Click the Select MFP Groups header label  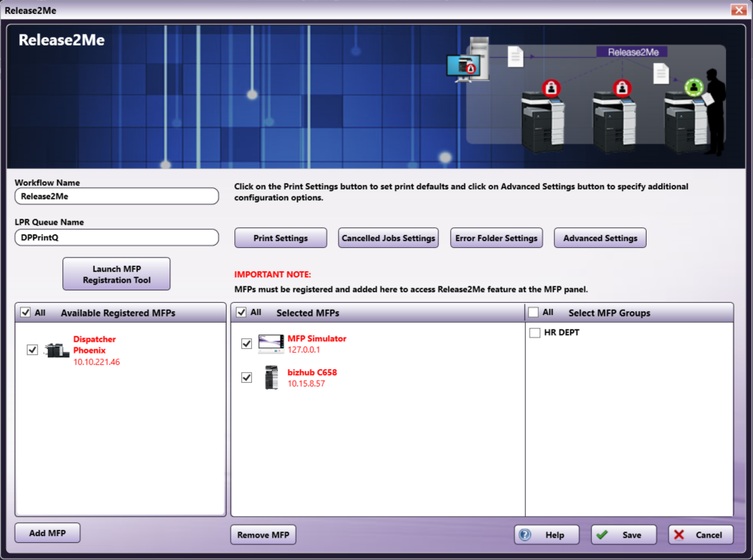610,313
